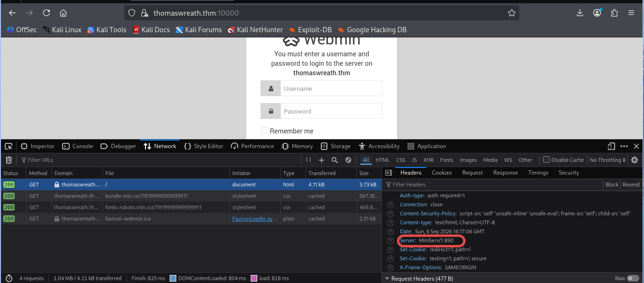Click the plus icon in network toolbar

click(322, 160)
